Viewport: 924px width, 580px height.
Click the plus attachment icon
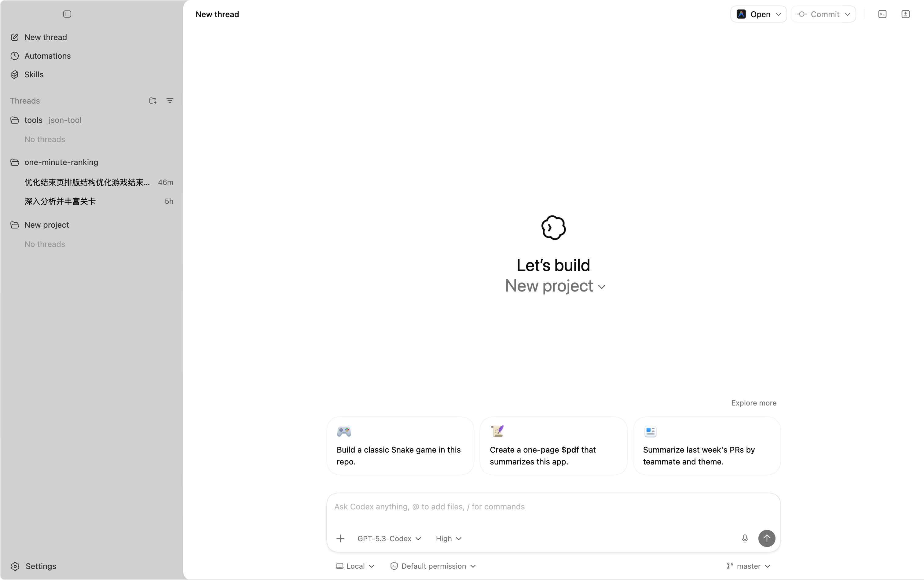(340, 538)
